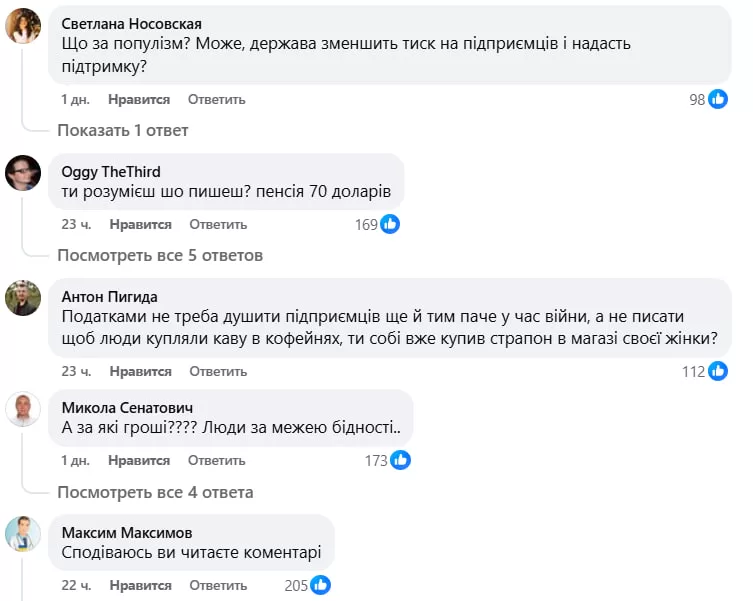Expand "Посмотреть все 4 ответа" thread
Image resolution: width=753 pixels, height=601 pixels.
click(x=155, y=492)
